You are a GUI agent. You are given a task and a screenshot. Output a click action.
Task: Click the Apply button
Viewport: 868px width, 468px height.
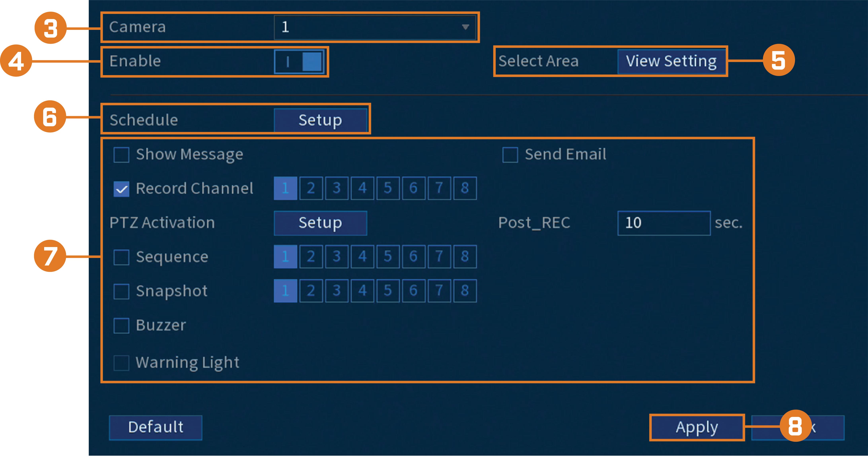click(697, 428)
